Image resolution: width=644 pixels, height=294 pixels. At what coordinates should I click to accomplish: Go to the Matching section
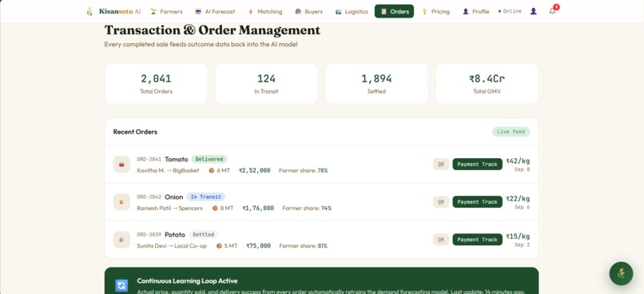pyautogui.click(x=265, y=11)
